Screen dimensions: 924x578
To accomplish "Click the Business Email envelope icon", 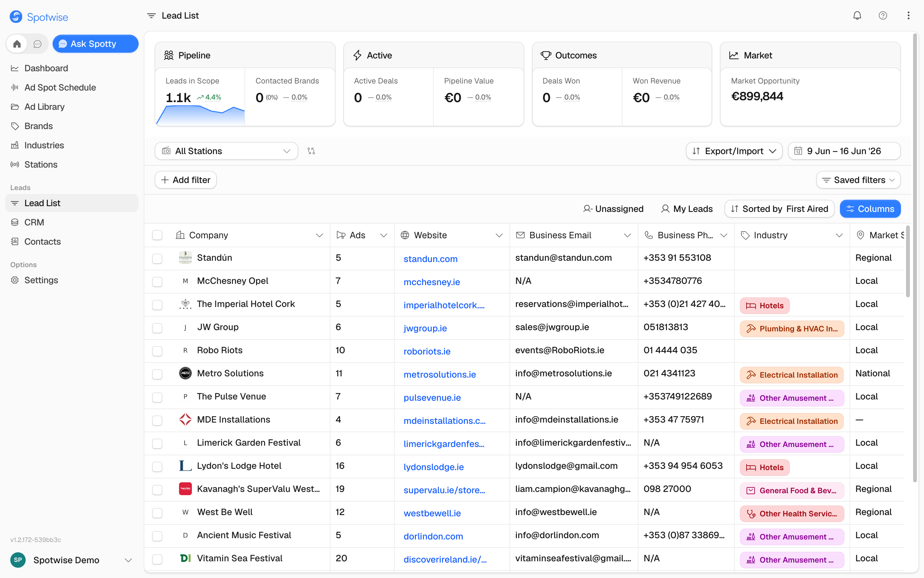I will pos(520,235).
